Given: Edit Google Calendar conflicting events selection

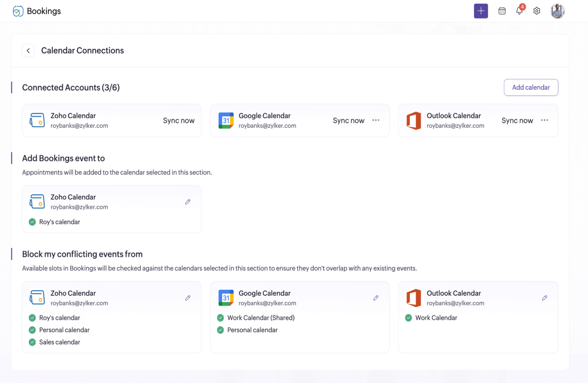Looking at the screenshot, I should click(x=376, y=298).
